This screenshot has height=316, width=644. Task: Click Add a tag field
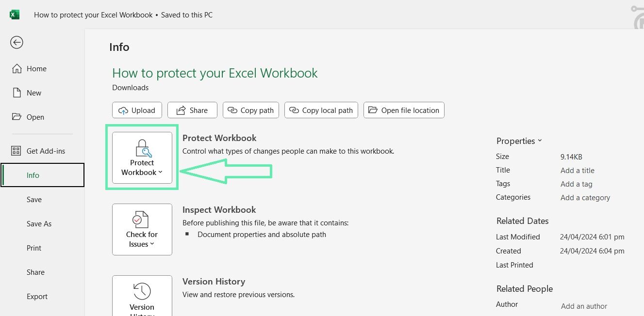(577, 184)
